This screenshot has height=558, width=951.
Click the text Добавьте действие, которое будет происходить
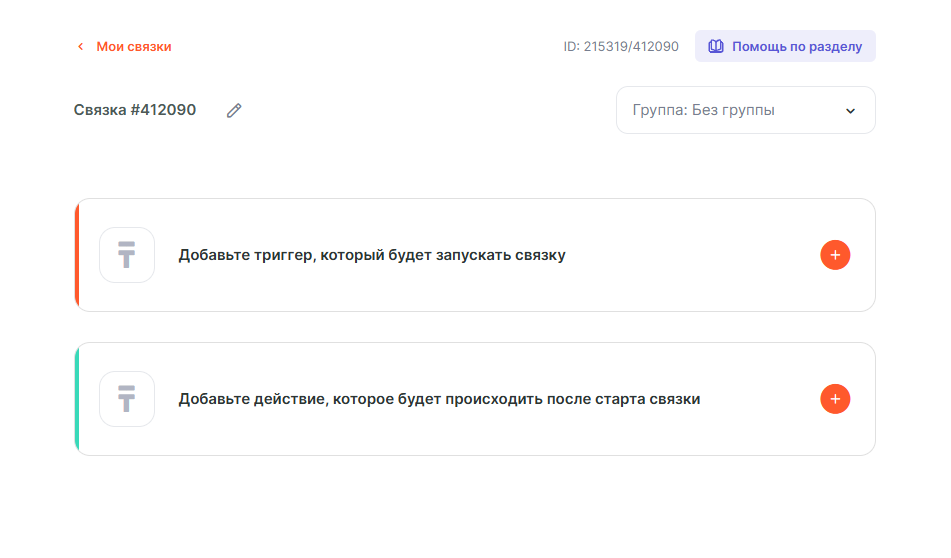coord(439,399)
